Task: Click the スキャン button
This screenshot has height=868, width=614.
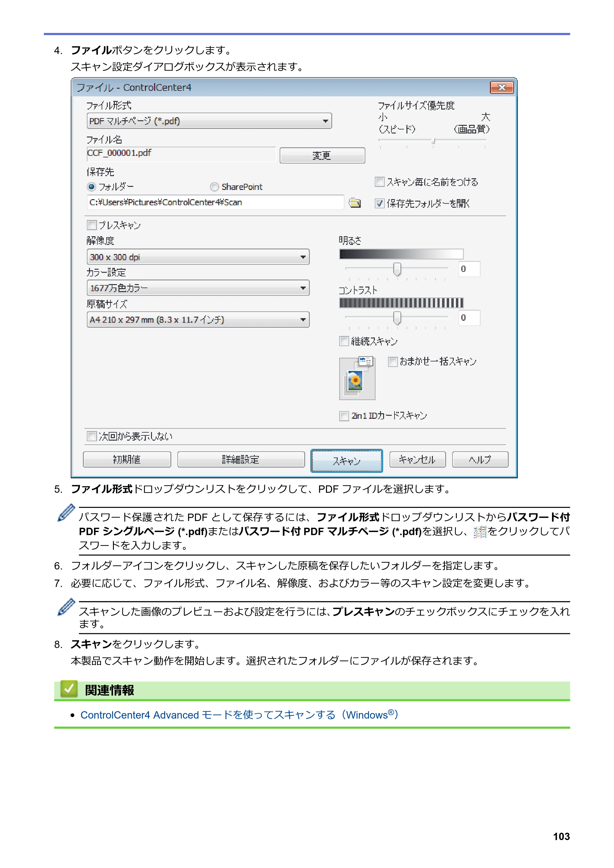Action: [x=347, y=461]
